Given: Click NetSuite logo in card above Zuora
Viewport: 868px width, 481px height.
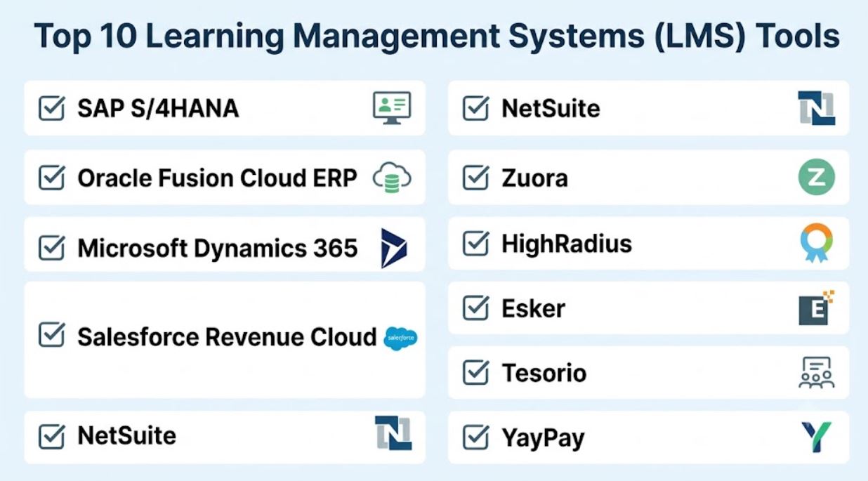Looking at the screenshot, I should [817, 108].
